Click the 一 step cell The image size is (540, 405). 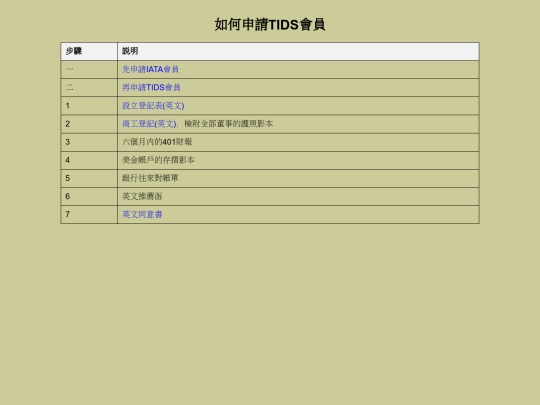pos(89,70)
